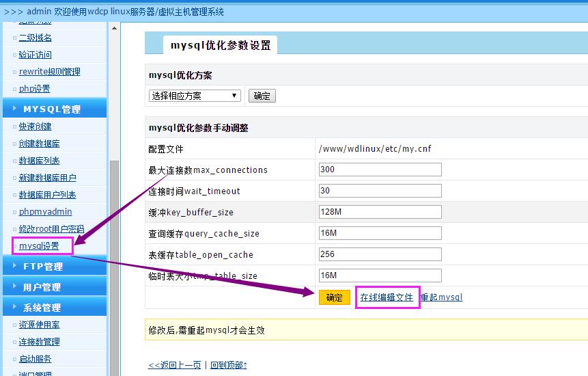Click the mysql优化方案 heading
The width and height of the screenshot is (588, 376).
[x=180, y=75]
